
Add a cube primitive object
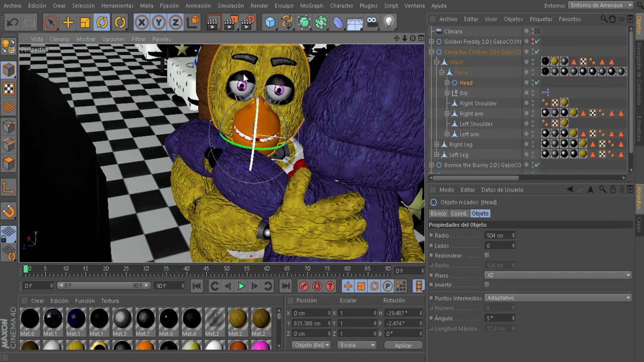[270, 22]
